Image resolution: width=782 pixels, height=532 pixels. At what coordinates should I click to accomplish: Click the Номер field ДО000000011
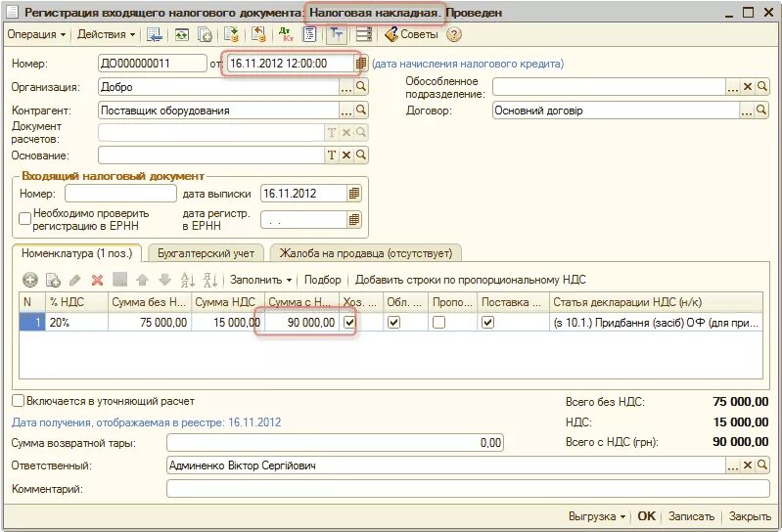pyautogui.click(x=152, y=64)
